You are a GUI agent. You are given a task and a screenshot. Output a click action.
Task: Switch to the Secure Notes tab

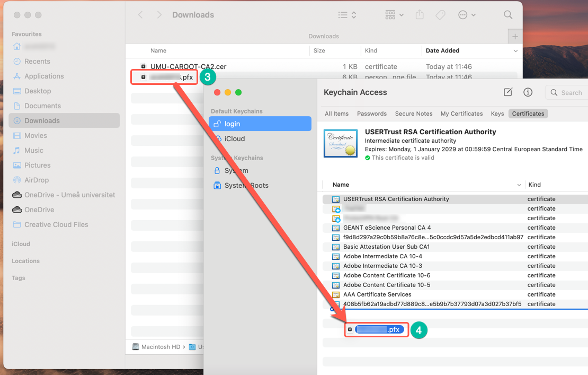pos(414,114)
